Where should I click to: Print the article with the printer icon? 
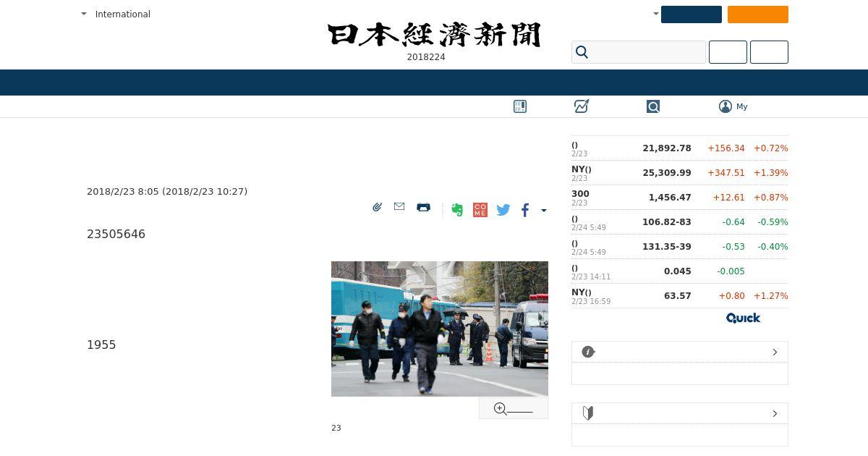[x=424, y=207]
